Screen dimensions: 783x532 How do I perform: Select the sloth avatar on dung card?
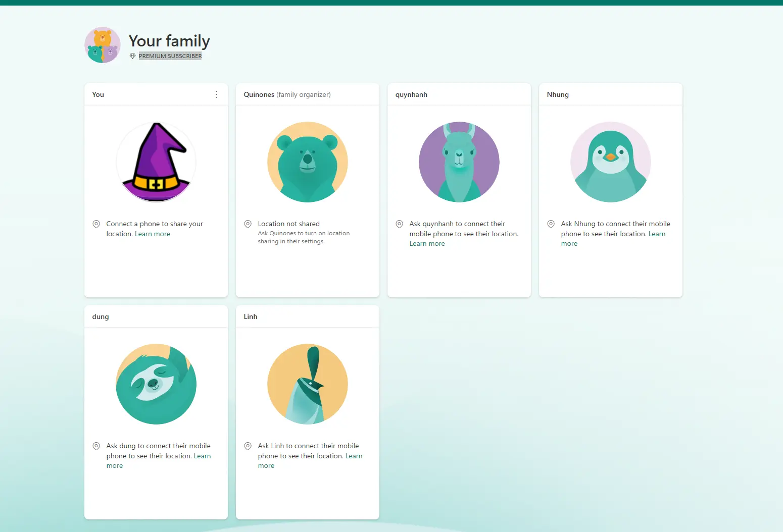coord(156,384)
